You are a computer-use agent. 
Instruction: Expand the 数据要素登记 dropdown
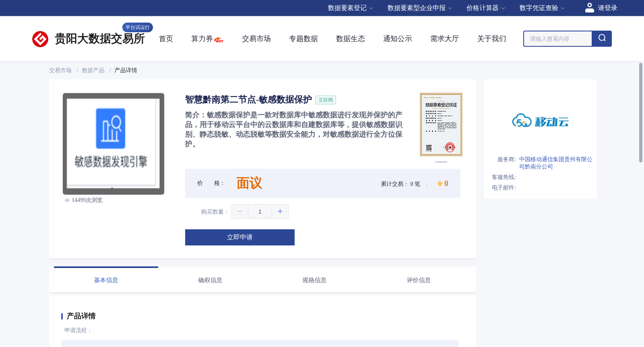(x=351, y=8)
